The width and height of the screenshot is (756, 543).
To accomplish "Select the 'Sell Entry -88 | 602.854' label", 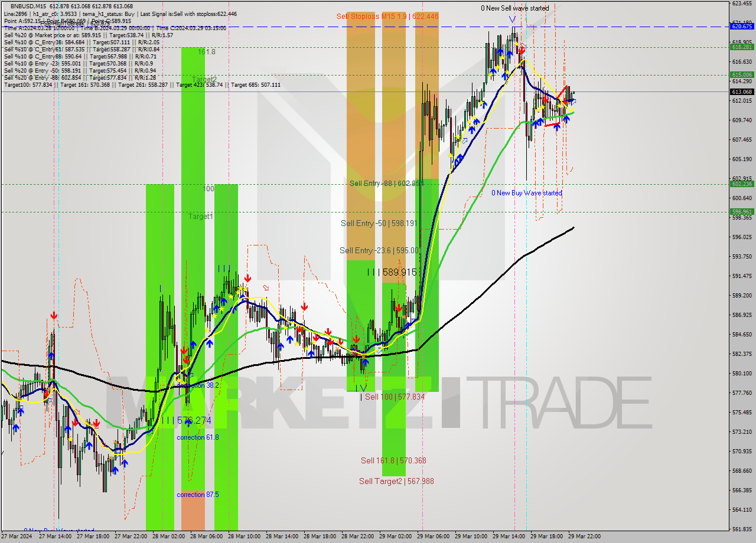I will 386,184.
